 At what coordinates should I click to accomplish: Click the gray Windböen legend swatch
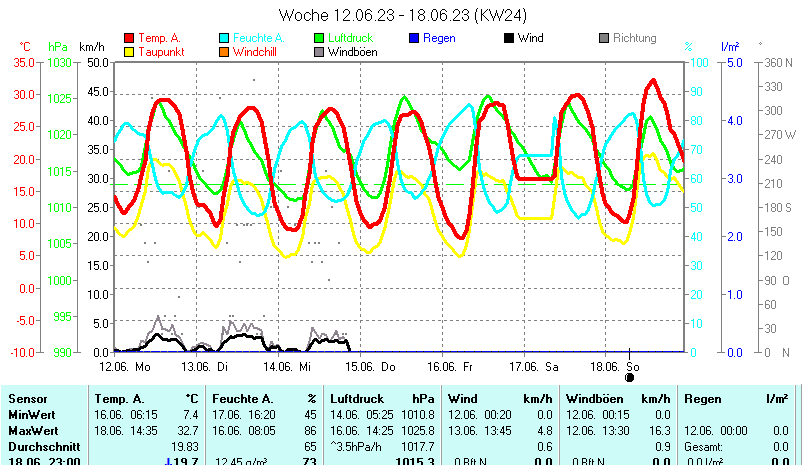point(320,52)
